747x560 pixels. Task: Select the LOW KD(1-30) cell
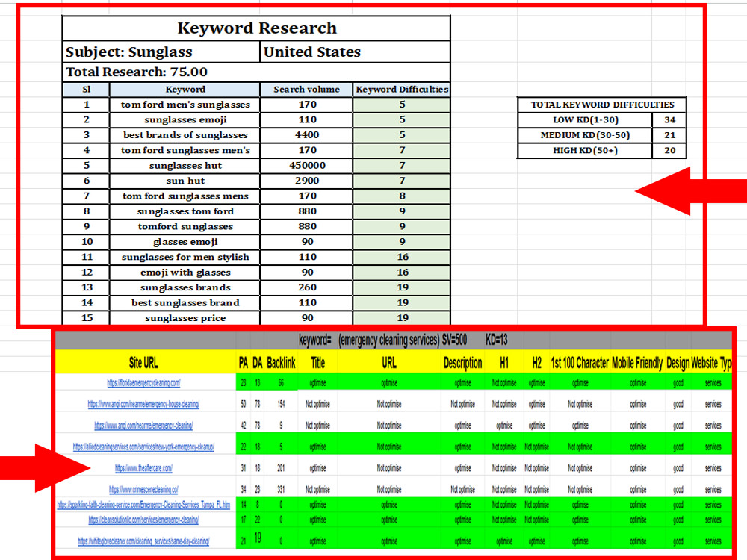point(585,120)
